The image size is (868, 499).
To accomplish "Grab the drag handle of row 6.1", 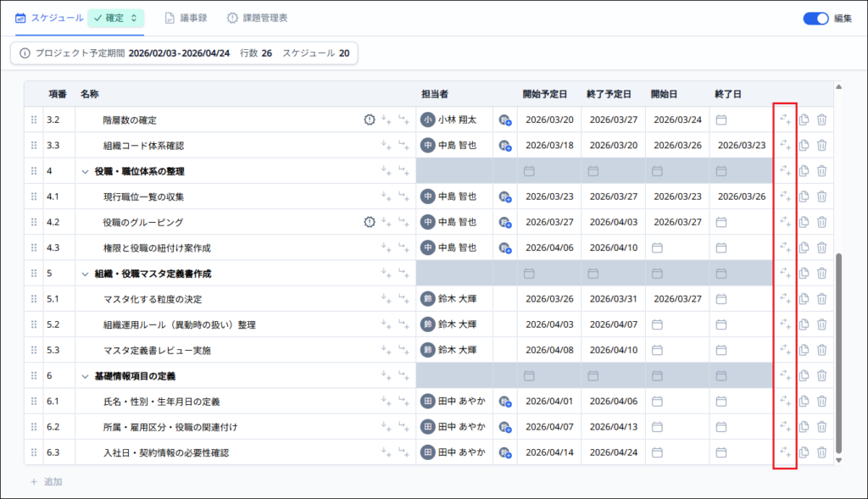I will click(34, 402).
